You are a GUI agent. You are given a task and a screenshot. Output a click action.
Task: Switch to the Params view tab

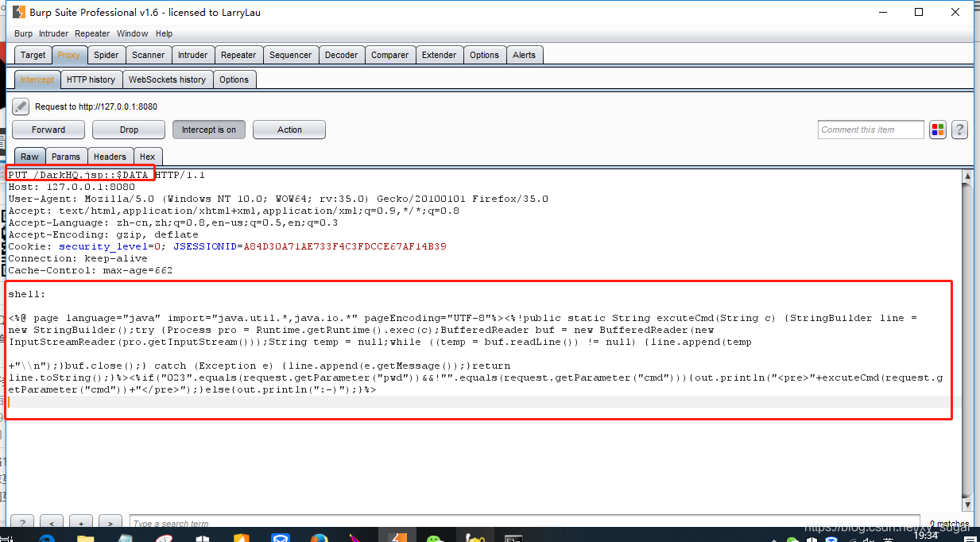tap(66, 157)
